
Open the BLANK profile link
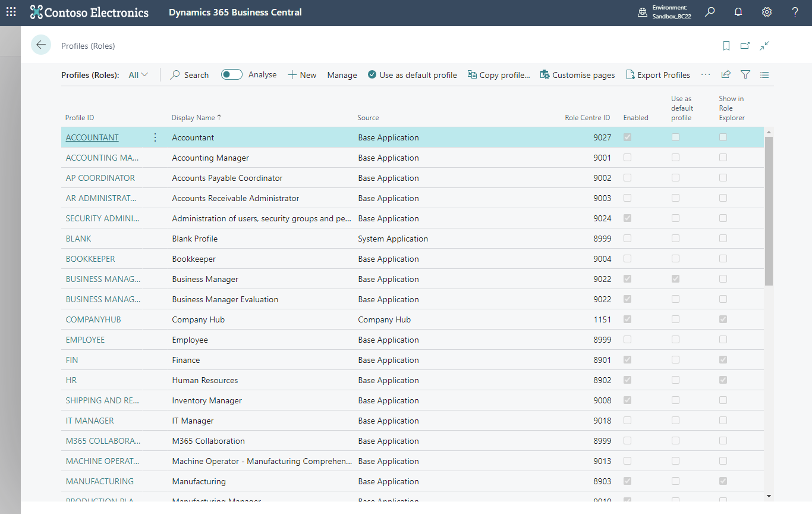(x=78, y=239)
